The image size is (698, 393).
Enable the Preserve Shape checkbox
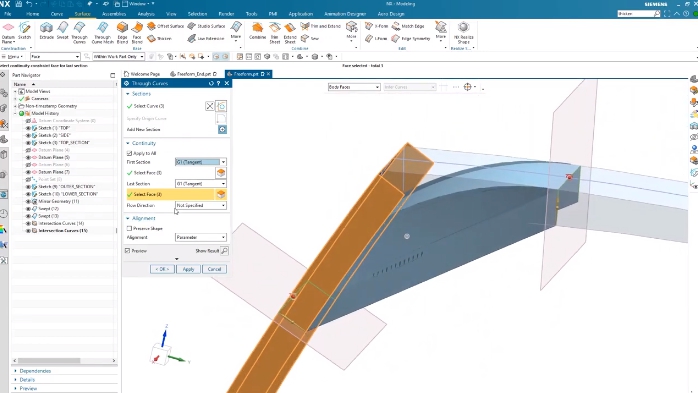click(129, 228)
